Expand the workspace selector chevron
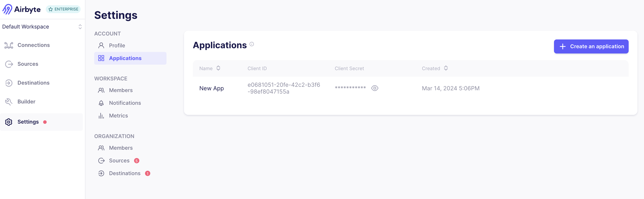 point(80,27)
